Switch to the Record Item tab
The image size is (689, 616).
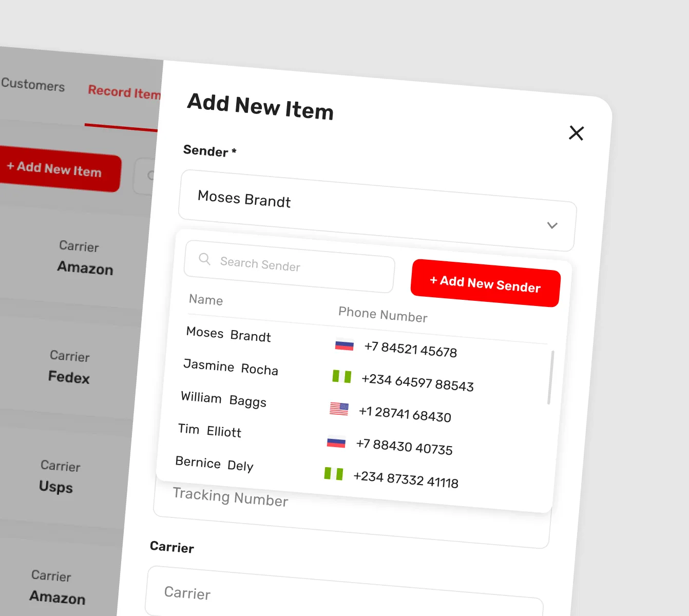[124, 92]
